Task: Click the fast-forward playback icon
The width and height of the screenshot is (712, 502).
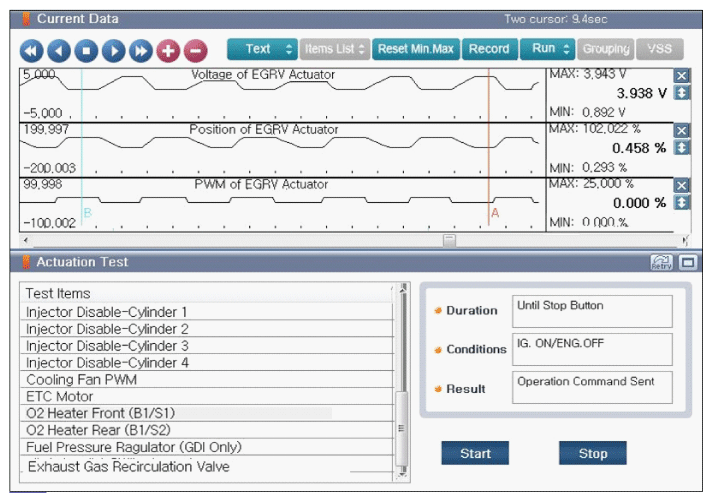Action: tap(141, 49)
